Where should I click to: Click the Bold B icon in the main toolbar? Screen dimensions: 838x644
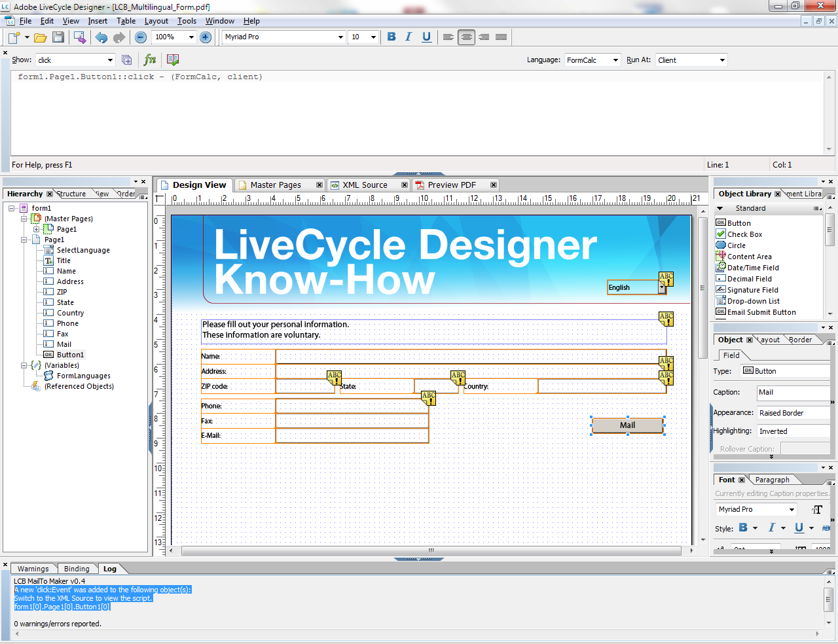(x=392, y=37)
